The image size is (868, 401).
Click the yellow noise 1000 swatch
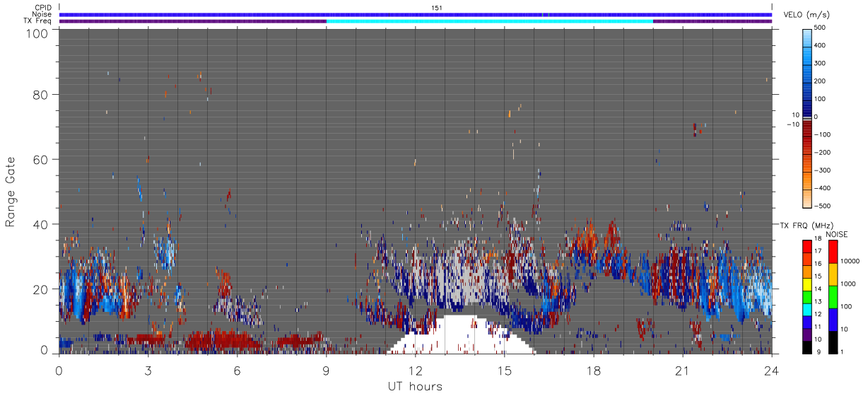(x=833, y=274)
